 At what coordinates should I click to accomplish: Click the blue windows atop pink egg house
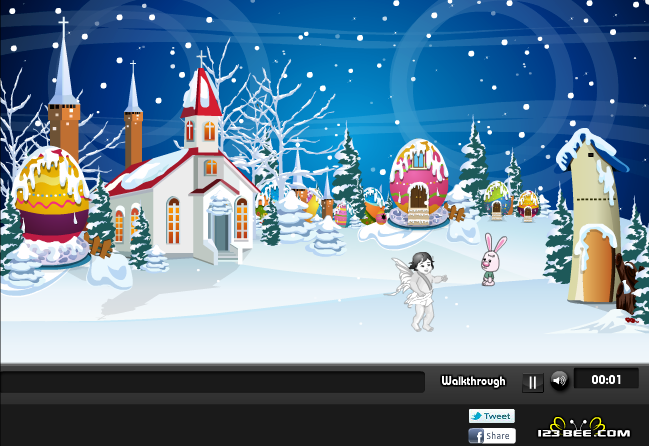(x=418, y=159)
